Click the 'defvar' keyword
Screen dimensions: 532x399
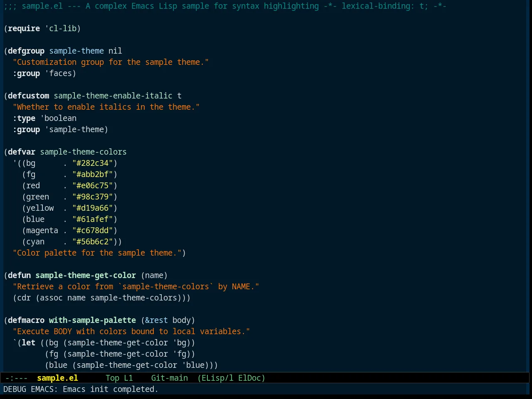tap(22, 152)
